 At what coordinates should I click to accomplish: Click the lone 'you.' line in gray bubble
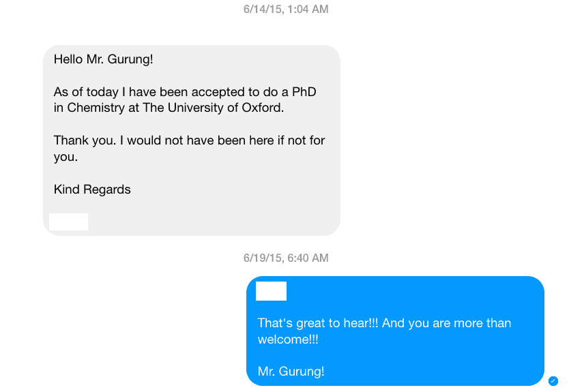tap(65, 157)
